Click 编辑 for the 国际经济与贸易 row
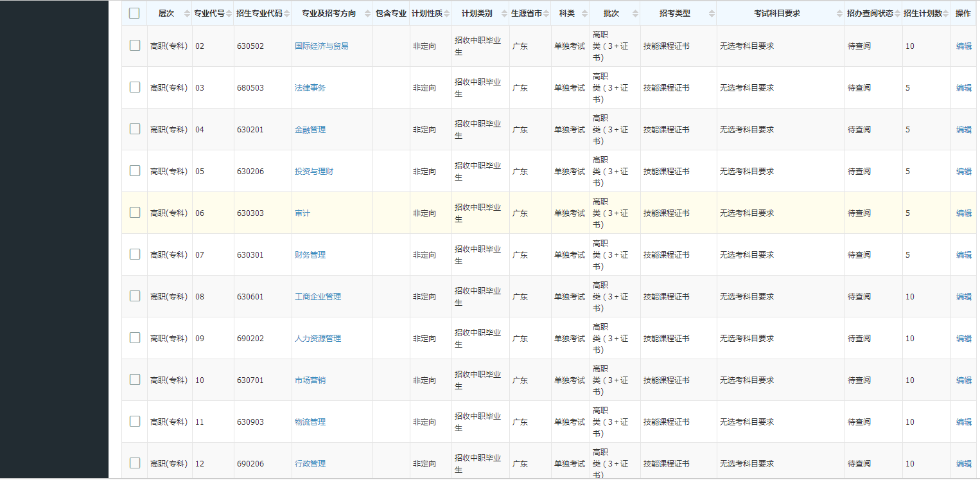980x480 pixels. tap(964, 46)
